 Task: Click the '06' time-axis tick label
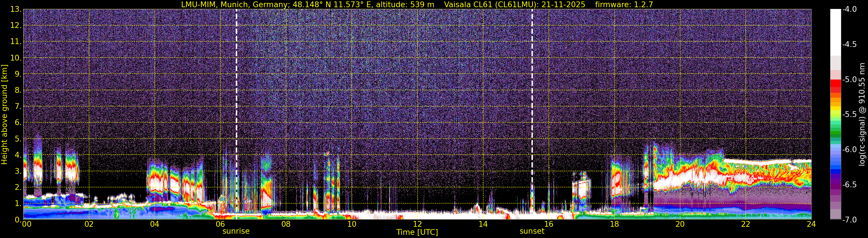pyautogui.click(x=220, y=224)
